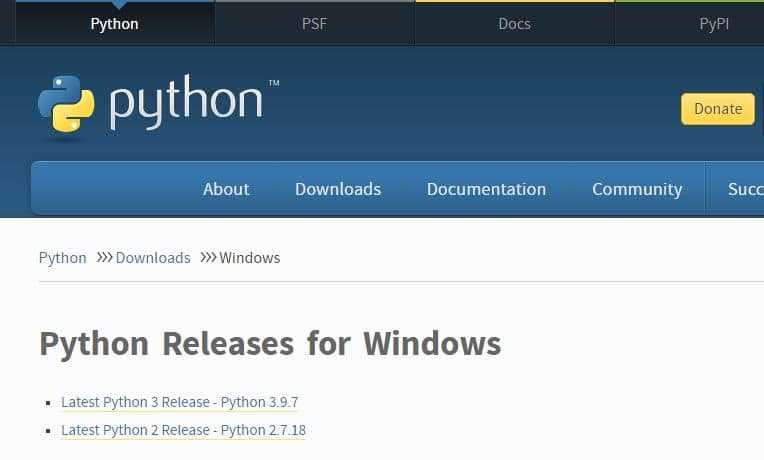Screen dimensions: 764x460
Task: Click the Python Releases for Windows heading
Action: pyautogui.click(x=270, y=344)
